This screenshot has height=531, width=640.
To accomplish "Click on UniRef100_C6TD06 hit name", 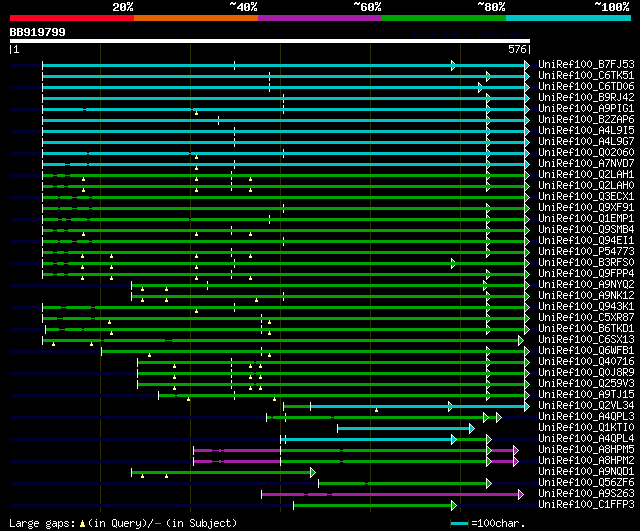I will 586,87.
